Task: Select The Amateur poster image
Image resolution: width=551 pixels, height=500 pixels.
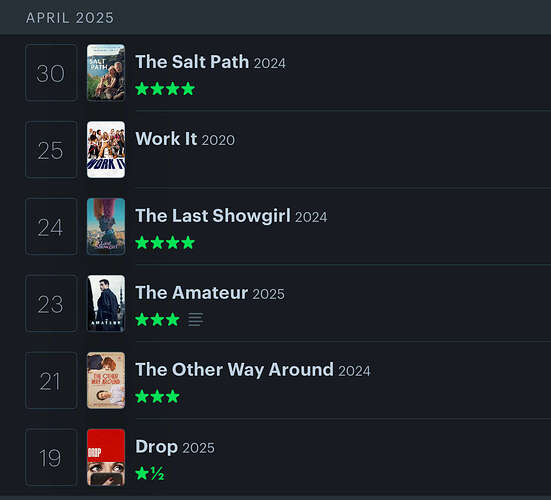Action: tap(106, 303)
